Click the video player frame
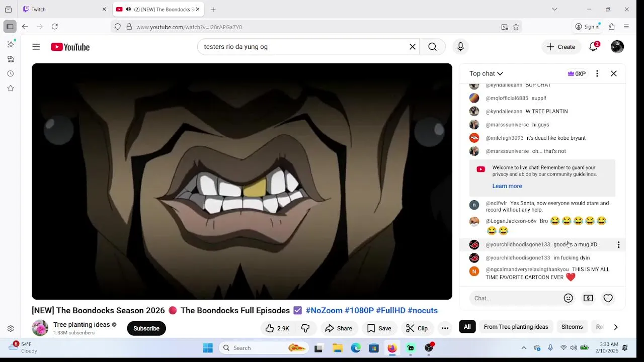 242,182
